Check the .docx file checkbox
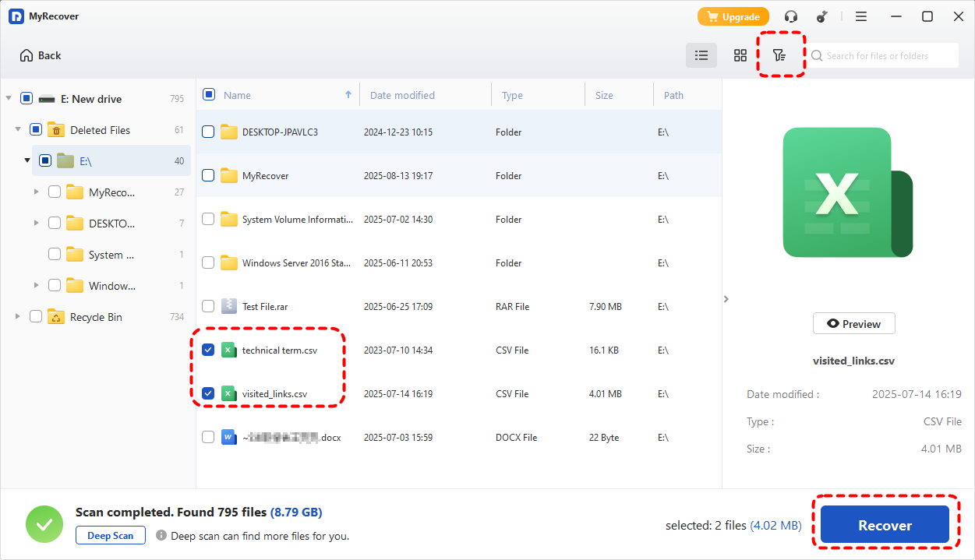The image size is (975, 560). coord(208,437)
